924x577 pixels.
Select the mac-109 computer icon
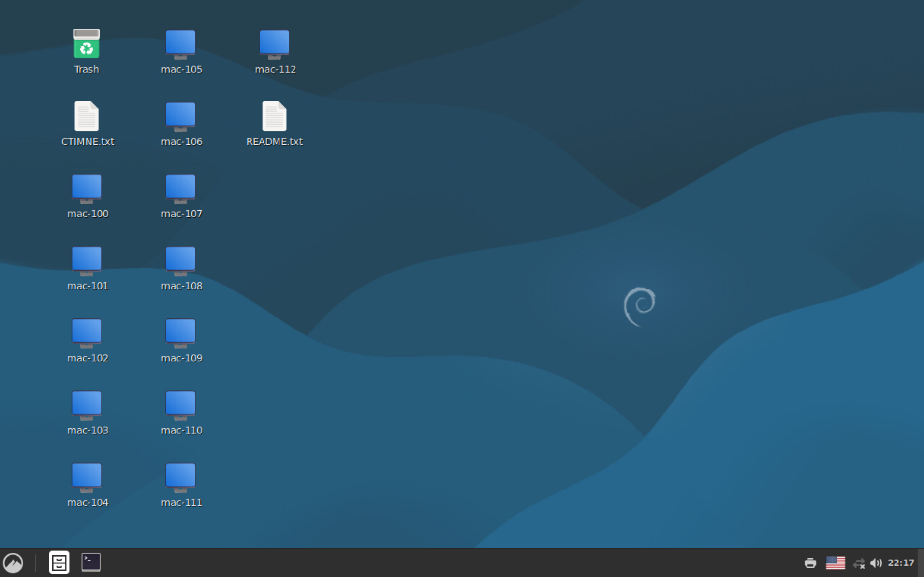(181, 333)
